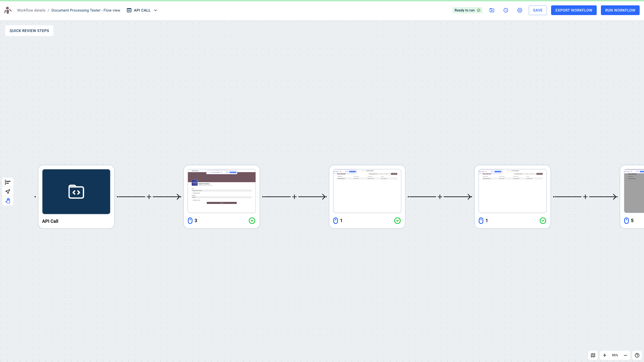Toggle the minimap icon at bottom right
644x362 pixels.
(593, 355)
